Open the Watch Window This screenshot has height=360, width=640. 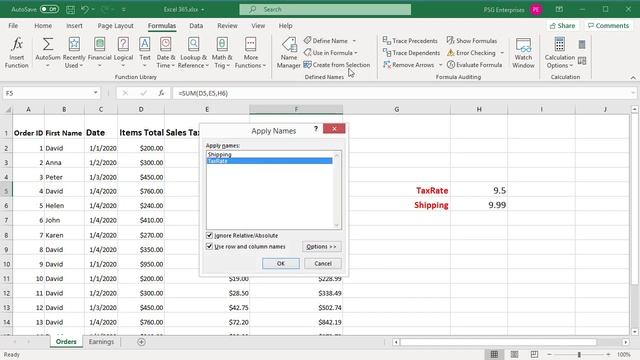(523, 52)
